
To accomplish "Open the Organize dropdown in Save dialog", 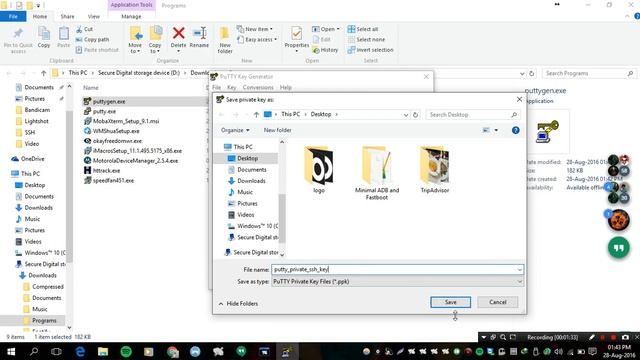I will [235, 130].
